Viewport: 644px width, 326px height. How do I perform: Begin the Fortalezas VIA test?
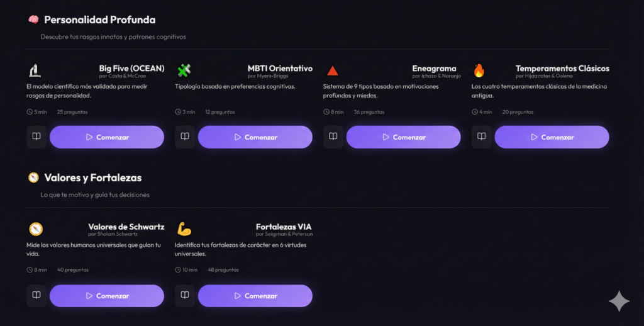pos(255,296)
